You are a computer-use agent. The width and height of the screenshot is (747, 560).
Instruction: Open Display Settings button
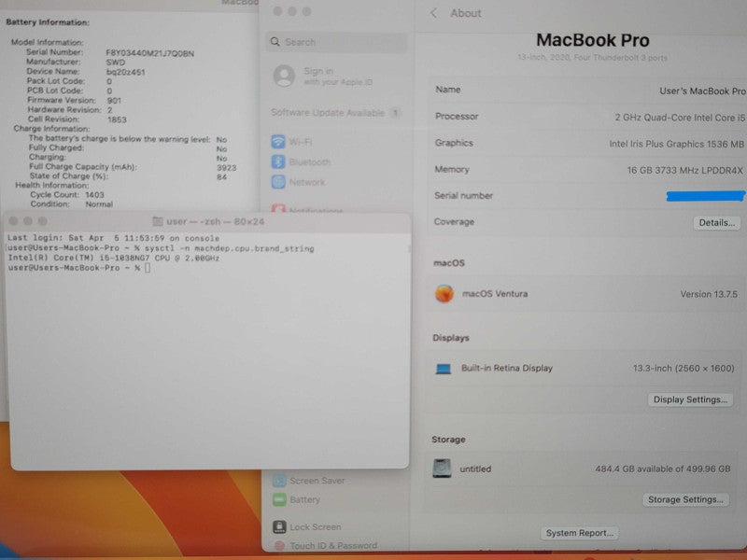(690, 399)
